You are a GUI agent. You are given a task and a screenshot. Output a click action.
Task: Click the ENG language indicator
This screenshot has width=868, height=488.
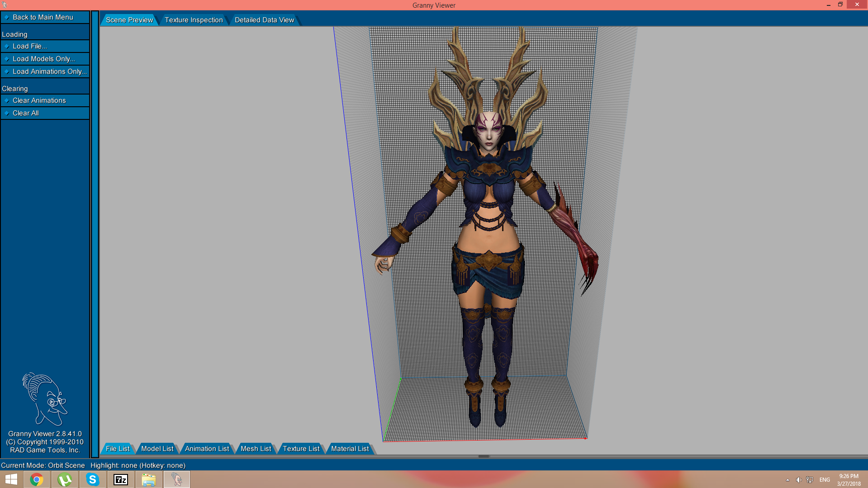[825, 480]
